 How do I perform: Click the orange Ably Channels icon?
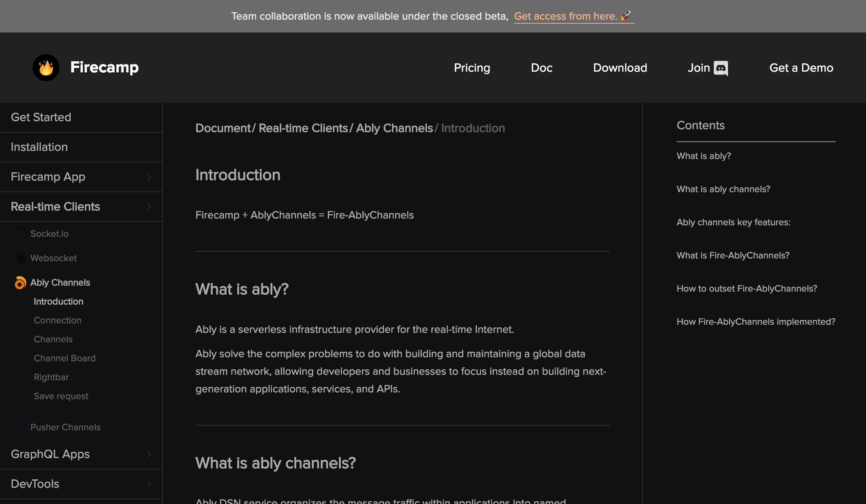tap(20, 282)
